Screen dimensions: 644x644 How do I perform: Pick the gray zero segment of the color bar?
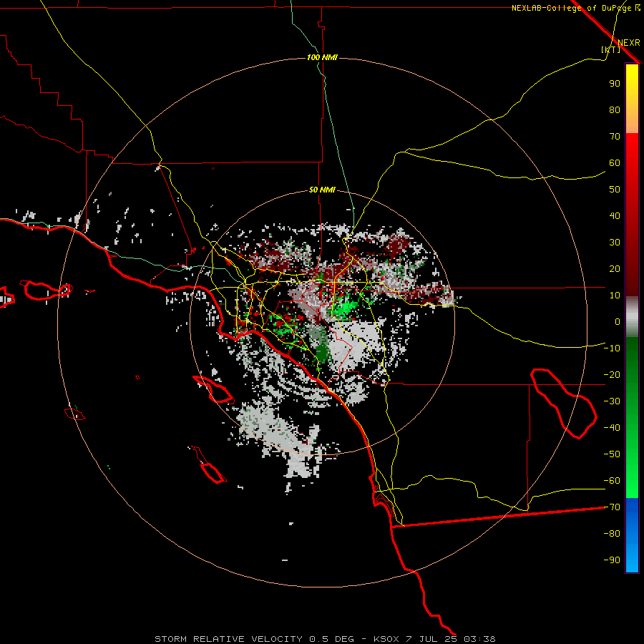point(632,317)
